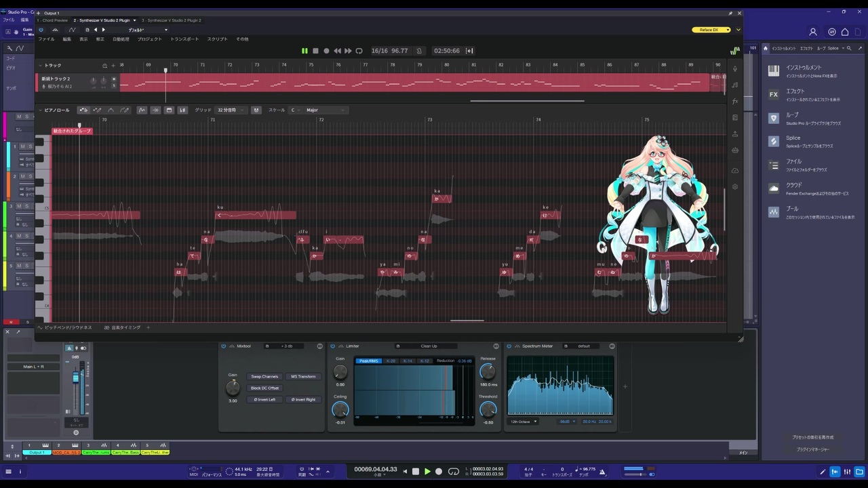Open the トランスポート menu
Screen dimensions: 868x488
[x=184, y=39]
